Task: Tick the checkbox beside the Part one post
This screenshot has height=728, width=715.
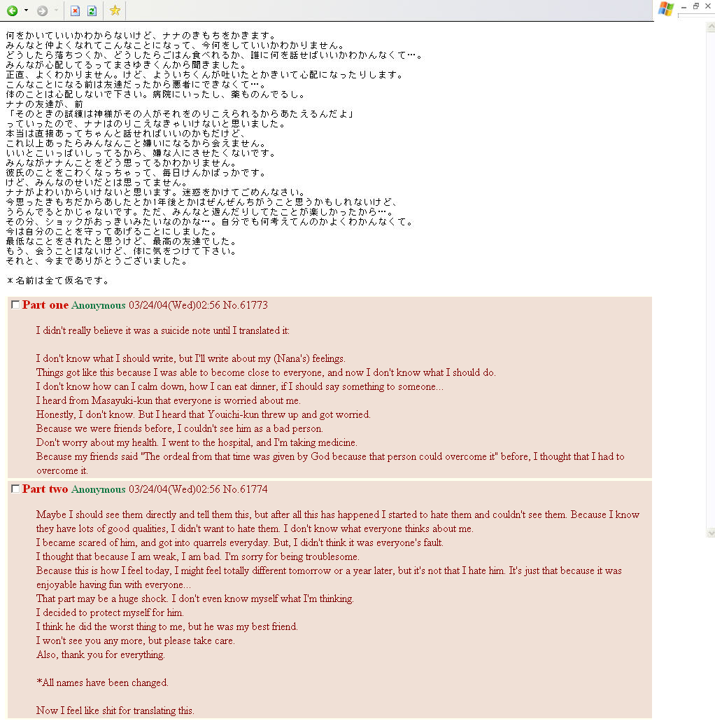Action: (15, 304)
